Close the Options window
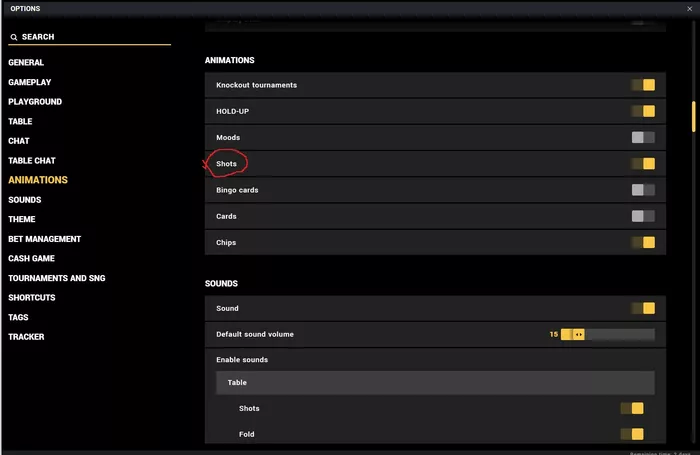The height and width of the screenshot is (455, 700). [689, 8]
